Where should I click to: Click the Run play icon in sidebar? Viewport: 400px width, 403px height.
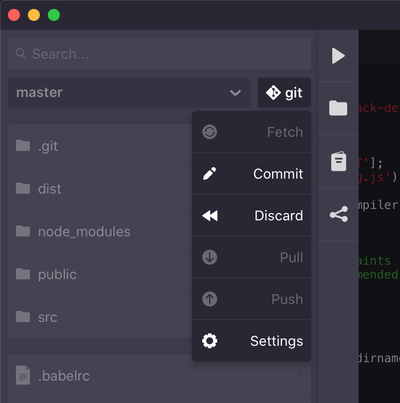[338, 56]
